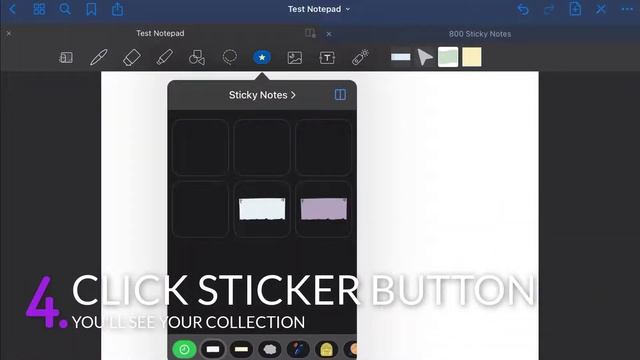Screen dimensions: 640x360
Task: Select the Shapes tool
Action: (197, 58)
